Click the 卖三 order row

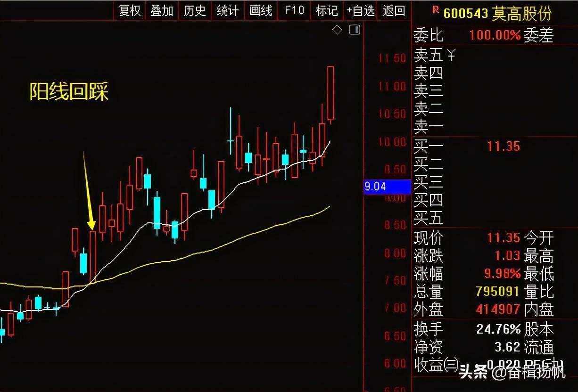pyautogui.click(x=494, y=90)
